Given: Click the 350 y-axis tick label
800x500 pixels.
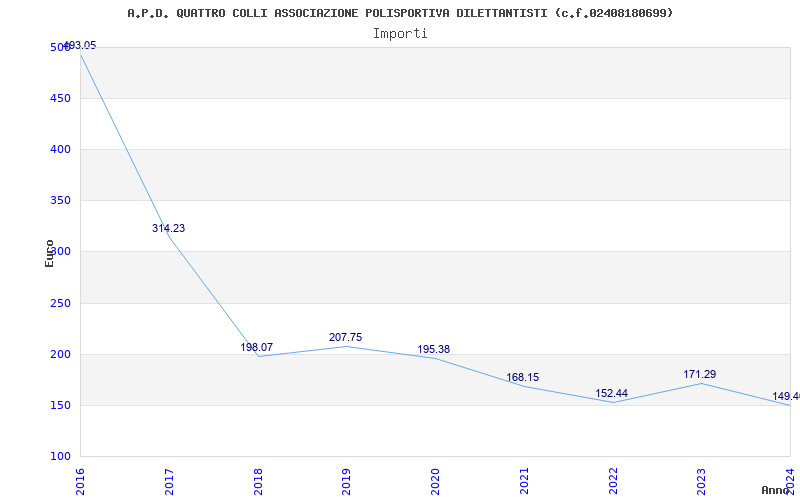Looking at the screenshot, I should (x=60, y=201).
